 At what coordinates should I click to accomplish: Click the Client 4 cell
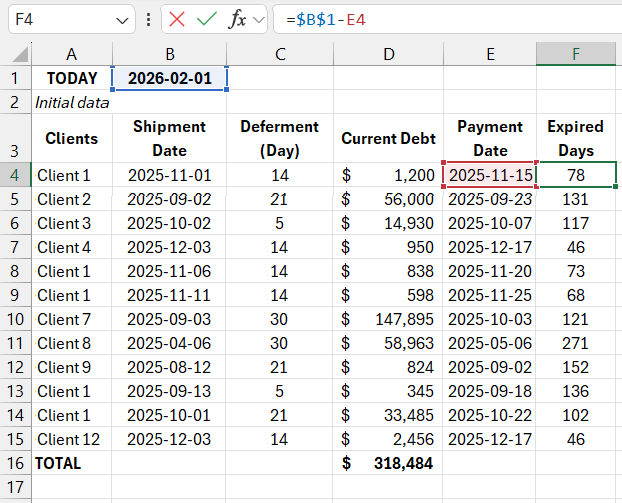click(x=72, y=247)
